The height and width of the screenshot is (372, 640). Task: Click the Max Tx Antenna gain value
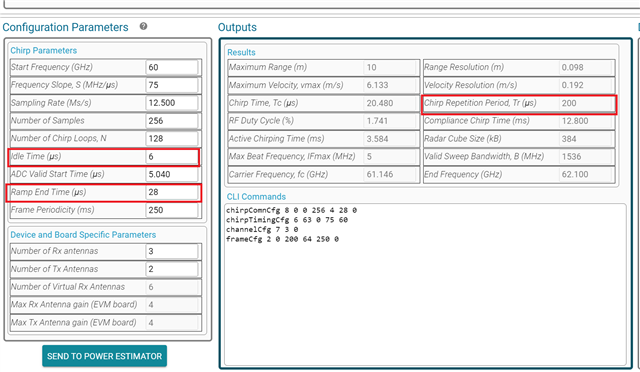pyautogui.click(x=172, y=323)
